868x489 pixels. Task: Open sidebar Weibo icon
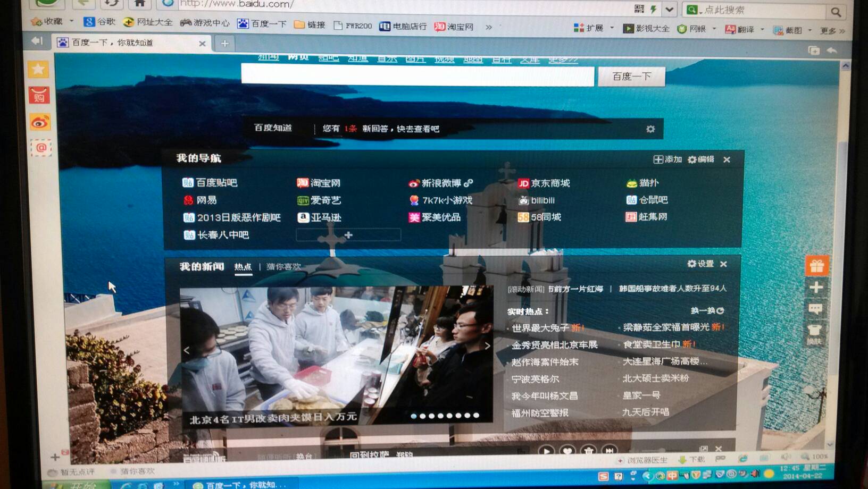pyautogui.click(x=40, y=123)
